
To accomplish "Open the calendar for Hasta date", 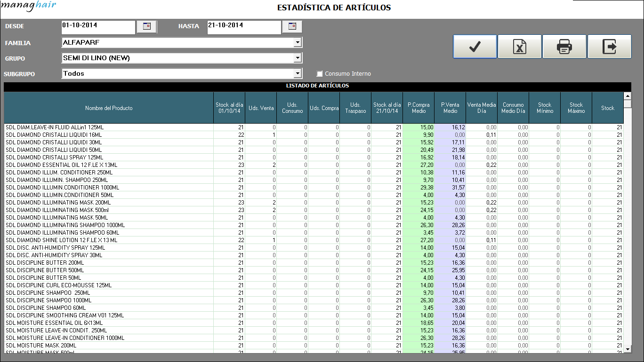I will click(x=292, y=27).
